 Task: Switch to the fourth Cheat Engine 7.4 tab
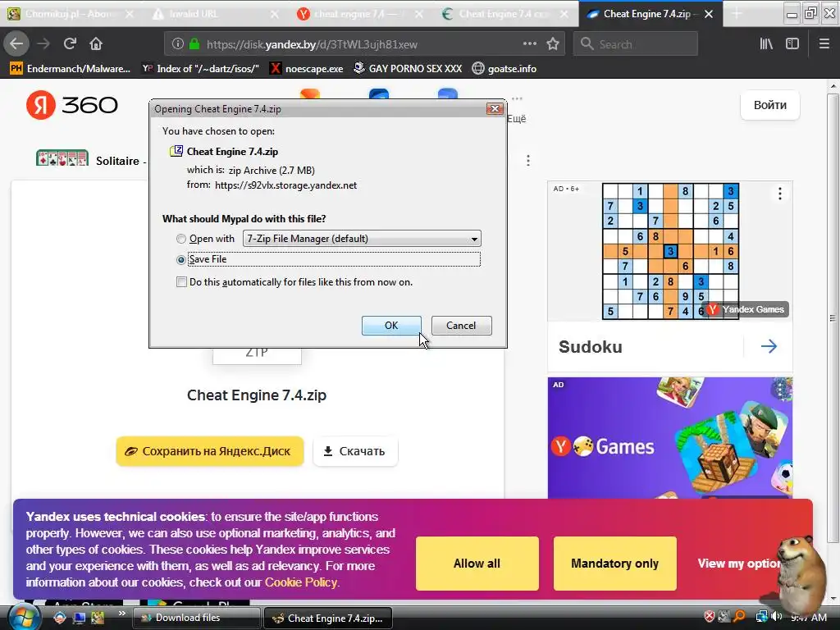[x=501, y=14]
